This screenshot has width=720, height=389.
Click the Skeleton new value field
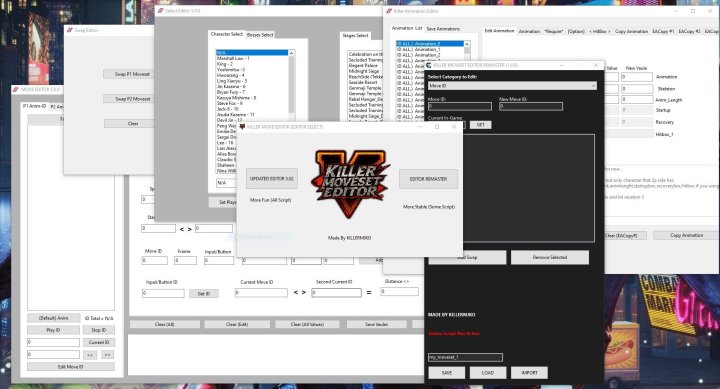pos(637,89)
